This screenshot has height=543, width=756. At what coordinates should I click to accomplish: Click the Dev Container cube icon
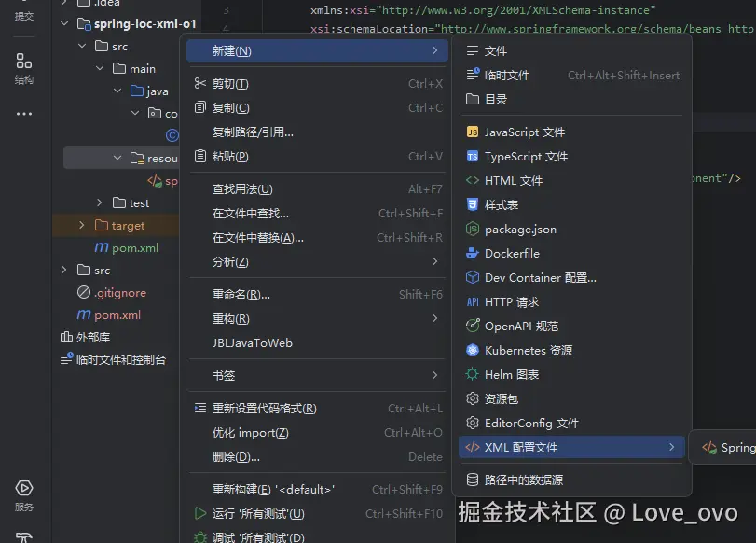tap(473, 277)
